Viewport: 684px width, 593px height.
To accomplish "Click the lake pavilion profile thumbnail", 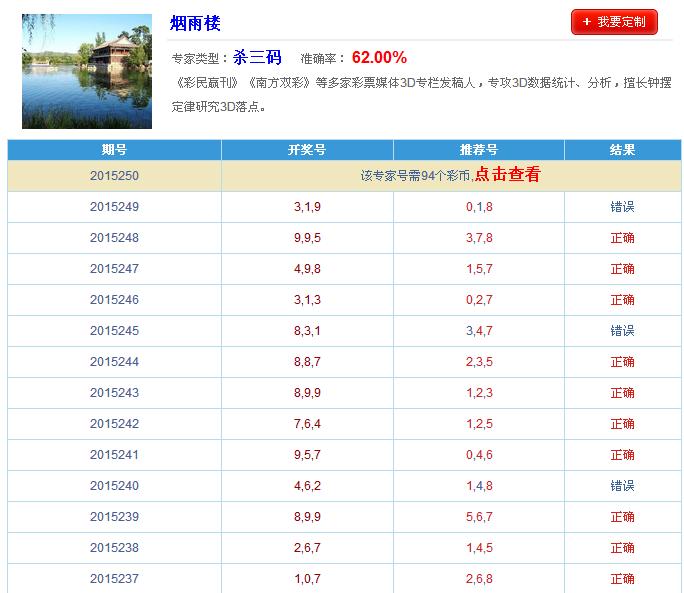I will (x=87, y=71).
